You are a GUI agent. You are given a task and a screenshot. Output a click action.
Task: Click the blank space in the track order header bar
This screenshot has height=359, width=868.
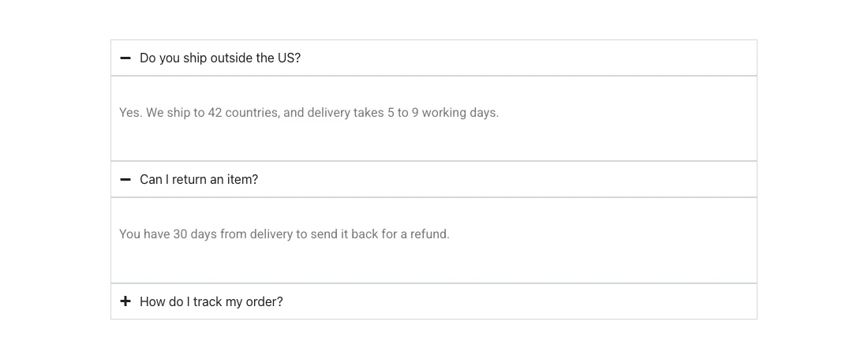point(519,301)
